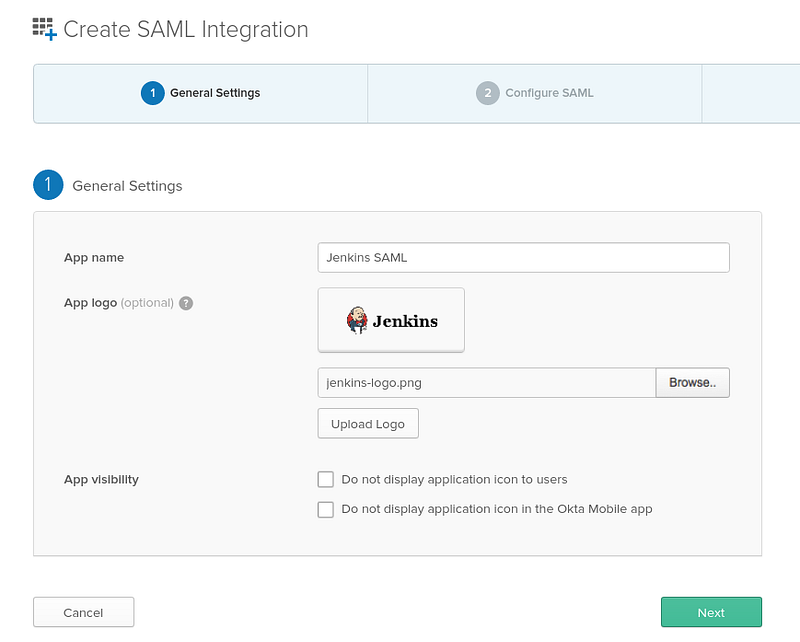Click the jenkins-logo.png file path field
This screenshot has width=800, height=642.
(487, 383)
